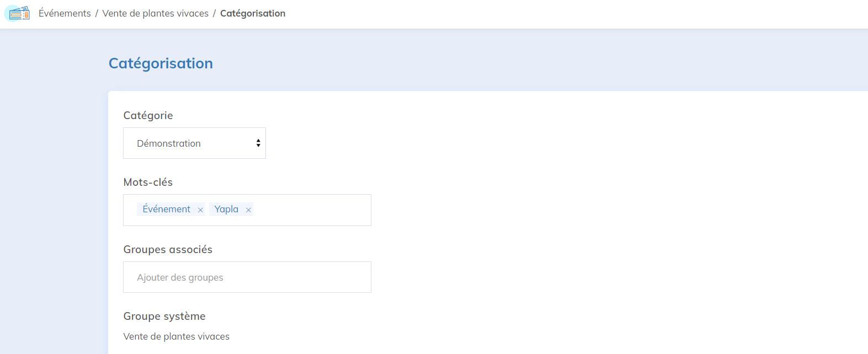This screenshot has height=354, width=868.
Task: Click the Groupes associés label
Action: [168, 249]
